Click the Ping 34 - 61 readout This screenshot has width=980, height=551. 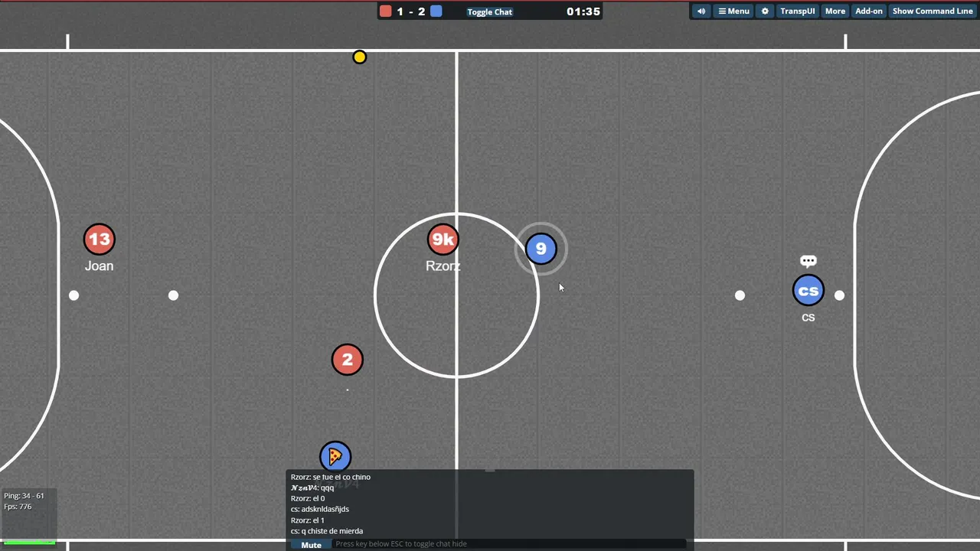24,496
